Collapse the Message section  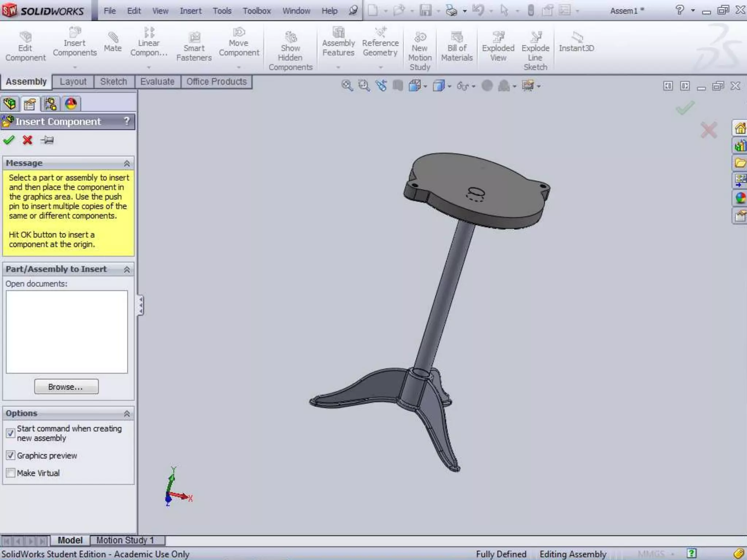(127, 163)
